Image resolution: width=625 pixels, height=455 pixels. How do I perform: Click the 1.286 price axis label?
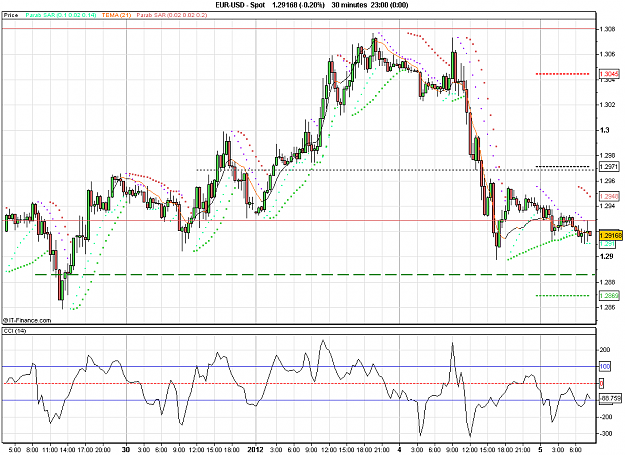point(607,307)
